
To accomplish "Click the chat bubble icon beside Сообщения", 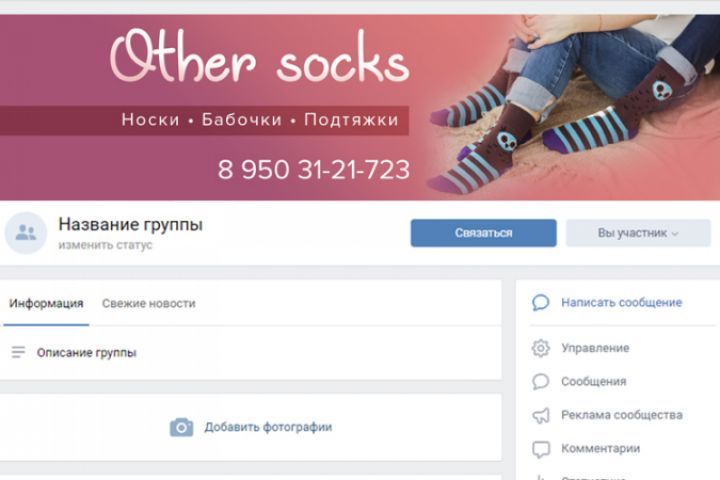I will [540, 382].
